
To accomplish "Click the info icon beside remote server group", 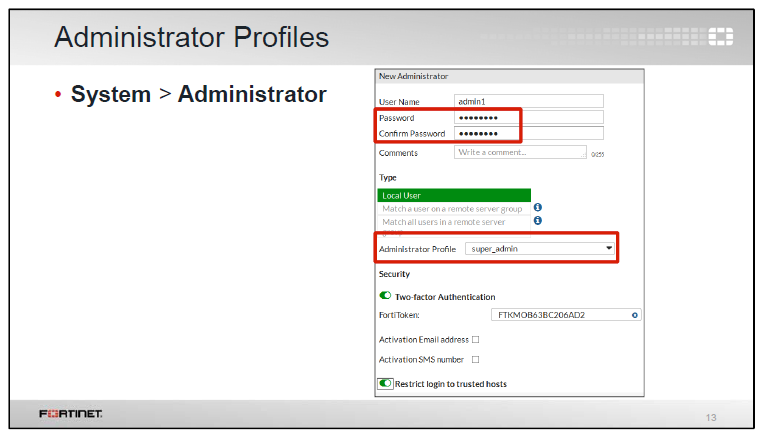I will tap(537, 207).
